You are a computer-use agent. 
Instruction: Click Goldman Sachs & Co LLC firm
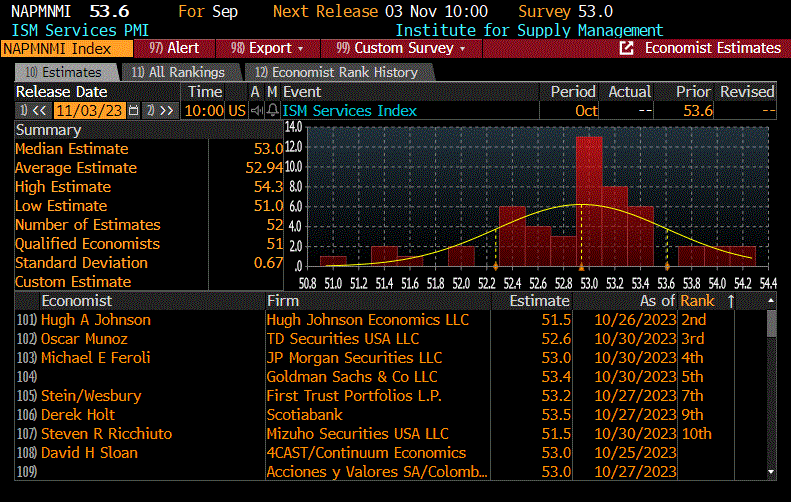coord(352,377)
